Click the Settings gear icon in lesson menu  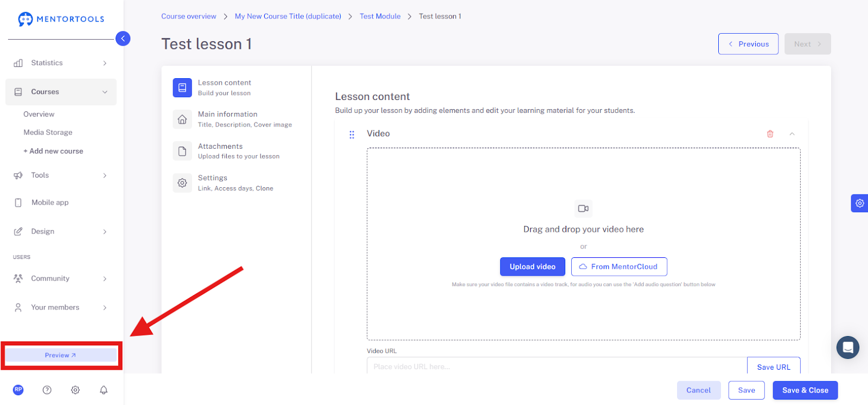click(182, 183)
